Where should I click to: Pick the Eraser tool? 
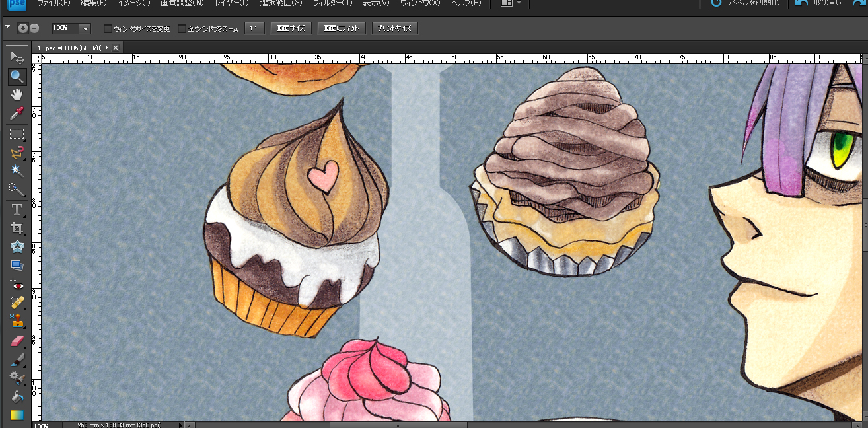click(x=17, y=341)
